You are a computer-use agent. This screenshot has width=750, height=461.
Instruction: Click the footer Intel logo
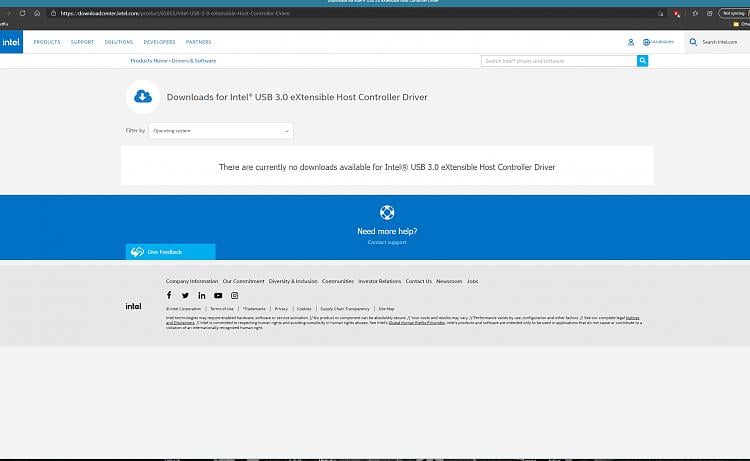coord(133,306)
